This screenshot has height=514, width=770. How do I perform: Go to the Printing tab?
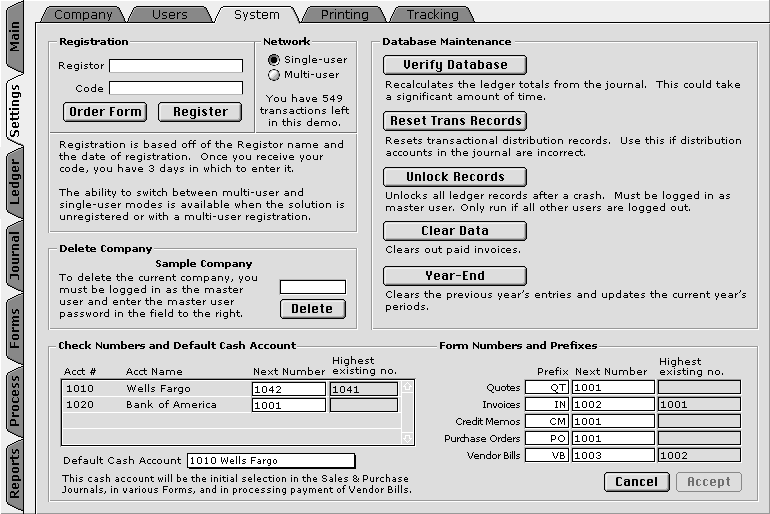pyautogui.click(x=344, y=14)
